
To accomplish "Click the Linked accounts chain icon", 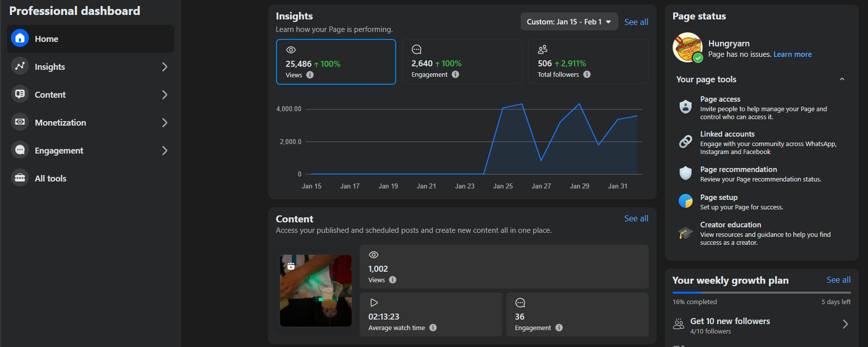I will pos(686,142).
